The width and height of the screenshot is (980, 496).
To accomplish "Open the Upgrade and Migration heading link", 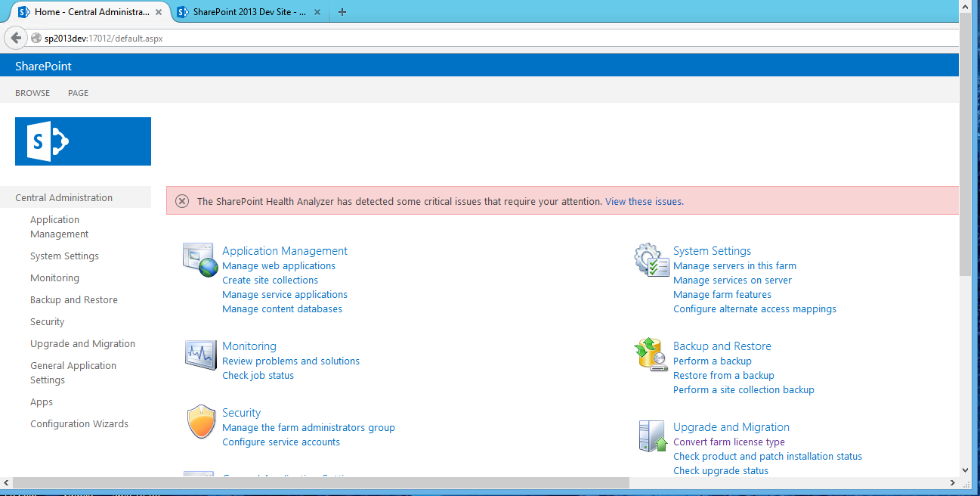I will (731, 427).
